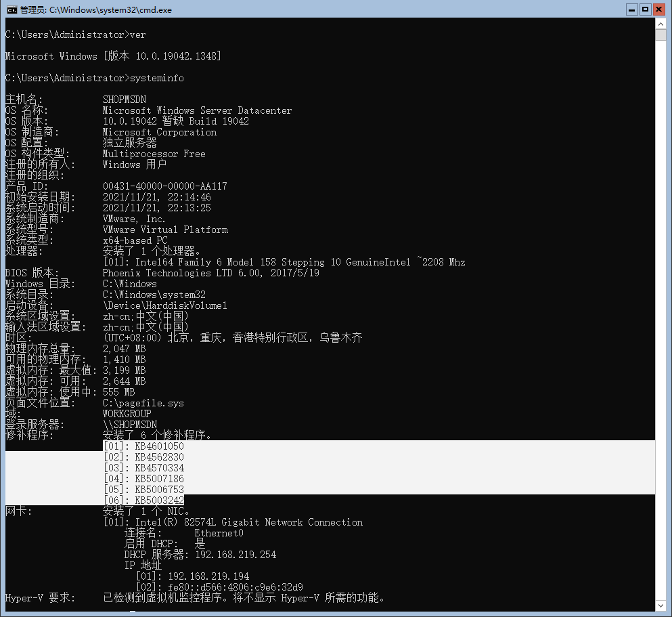Click the host name value 'SHOPMSDN' beside 主机名

click(125, 100)
